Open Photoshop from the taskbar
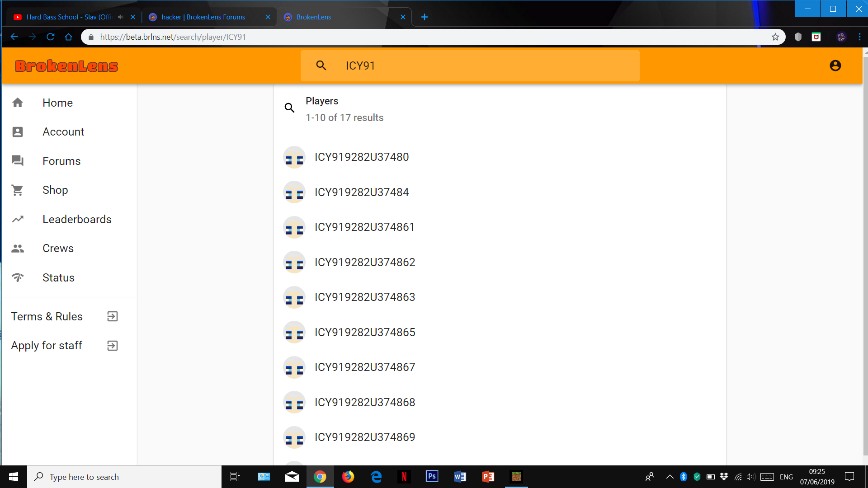Viewport: 868px width, 488px height. tap(432, 477)
